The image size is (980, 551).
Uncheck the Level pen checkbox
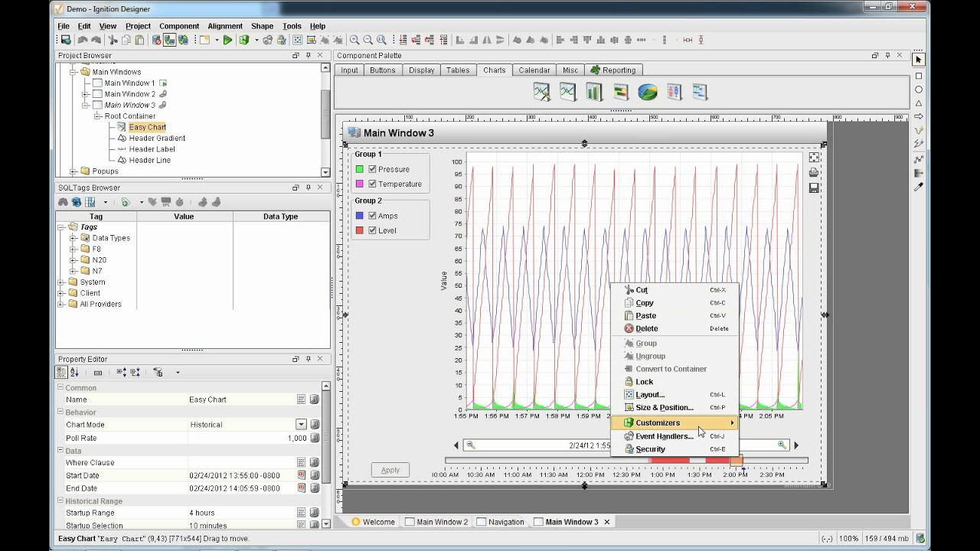(372, 230)
